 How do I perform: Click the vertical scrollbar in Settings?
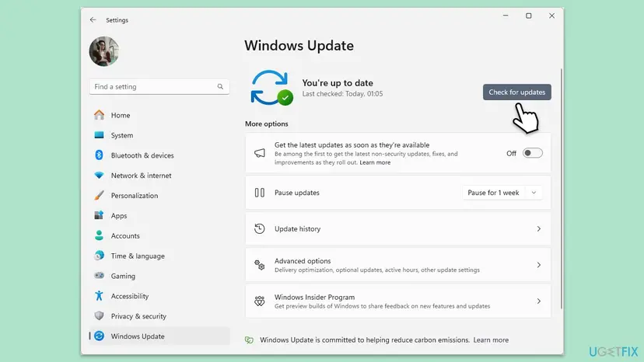pyautogui.click(x=561, y=189)
